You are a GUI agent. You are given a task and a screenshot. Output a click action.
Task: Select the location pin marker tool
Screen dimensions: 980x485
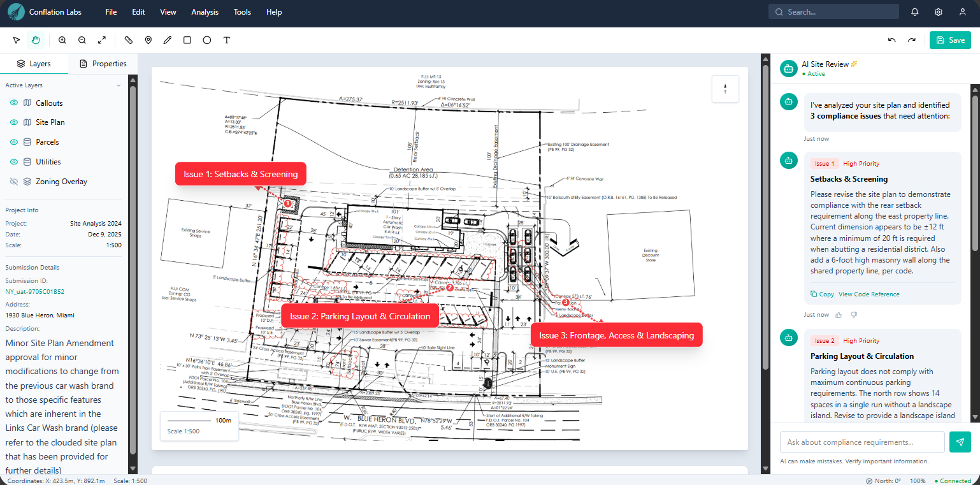[x=148, y=40]
